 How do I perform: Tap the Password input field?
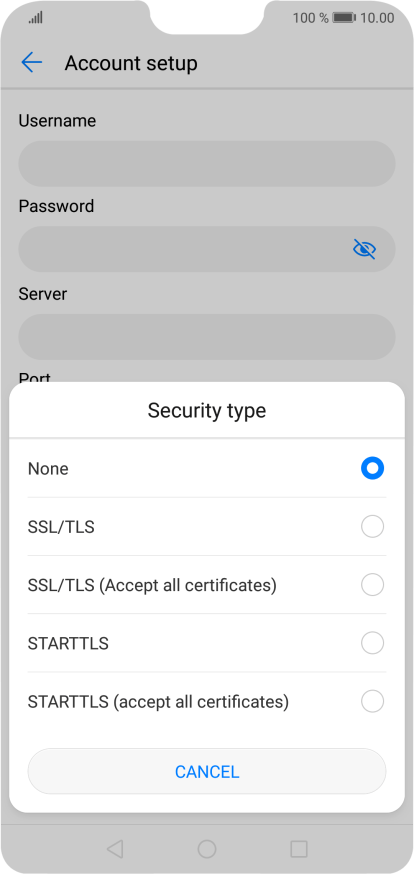[207, 249]
